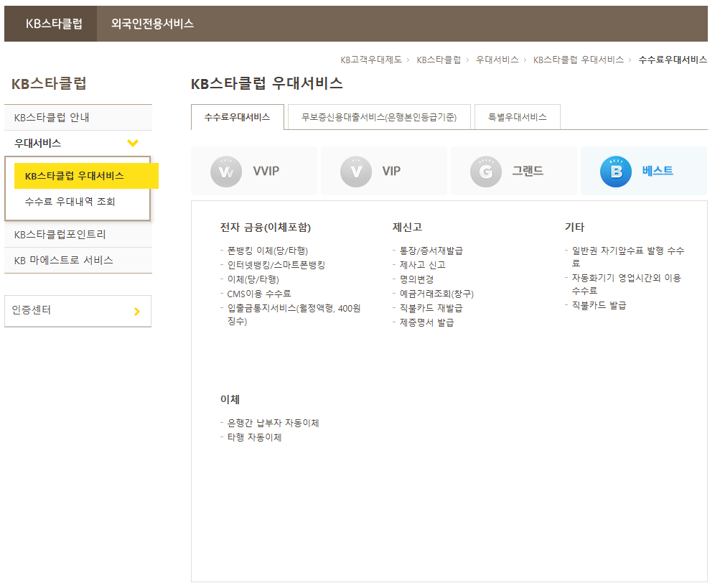The height and width of the screenshot is (588, 715).
Task: Click '타행 자동이체' item
Action: tap(254, 437)
